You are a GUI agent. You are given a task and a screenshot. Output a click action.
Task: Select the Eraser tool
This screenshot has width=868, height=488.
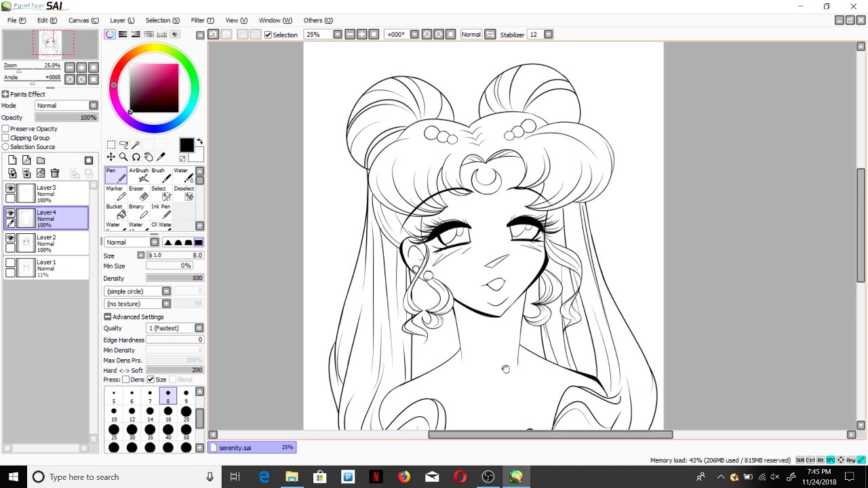coord(138,193)
